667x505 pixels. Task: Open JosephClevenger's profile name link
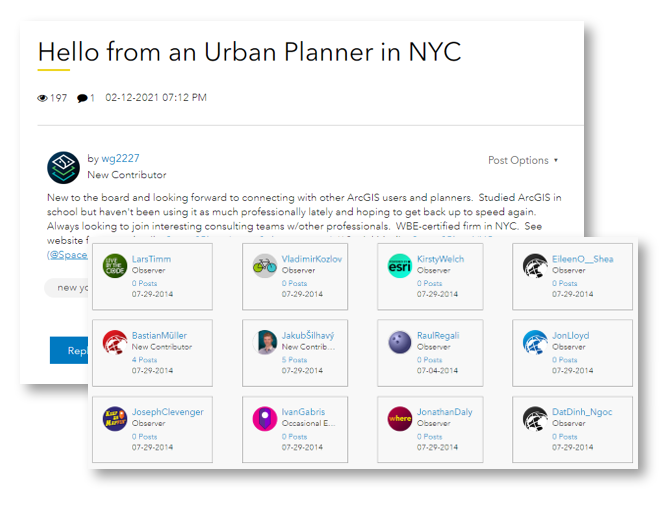click(168, 412)
